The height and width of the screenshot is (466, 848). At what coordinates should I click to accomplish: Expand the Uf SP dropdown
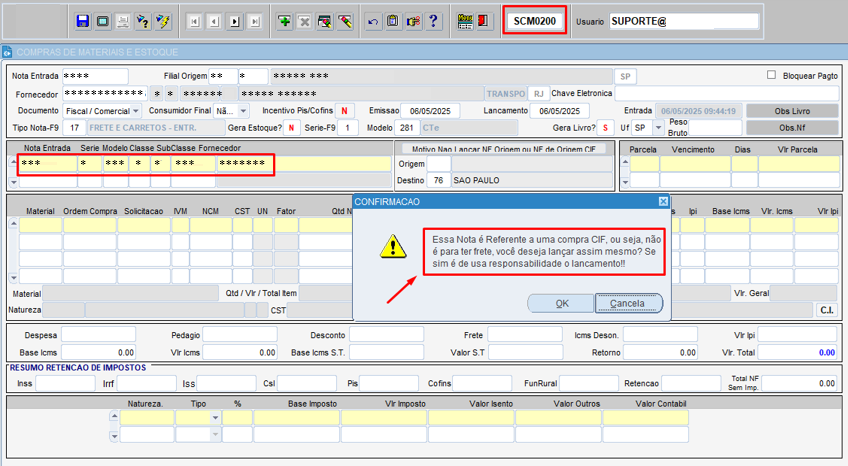[651, 128]
